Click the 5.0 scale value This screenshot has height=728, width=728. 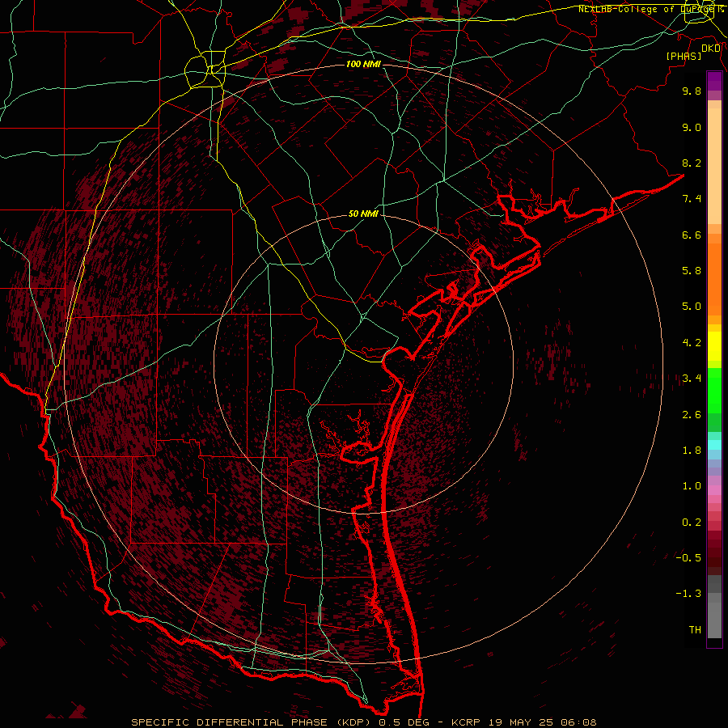pyautogui.click(x=692, y=307)
